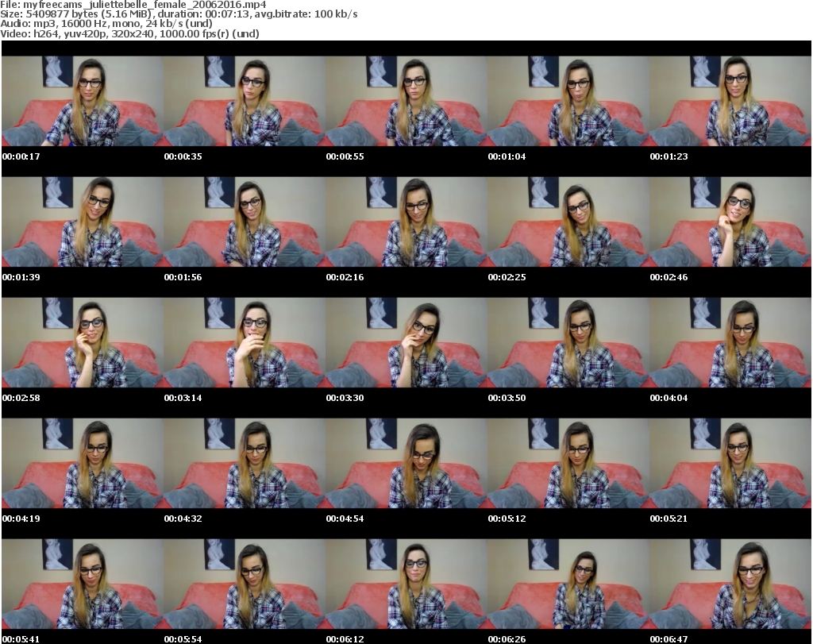Image resolution: width=813 pixels, height=644 pixels.
Task: Click the file name line in header
Action: 133,5
